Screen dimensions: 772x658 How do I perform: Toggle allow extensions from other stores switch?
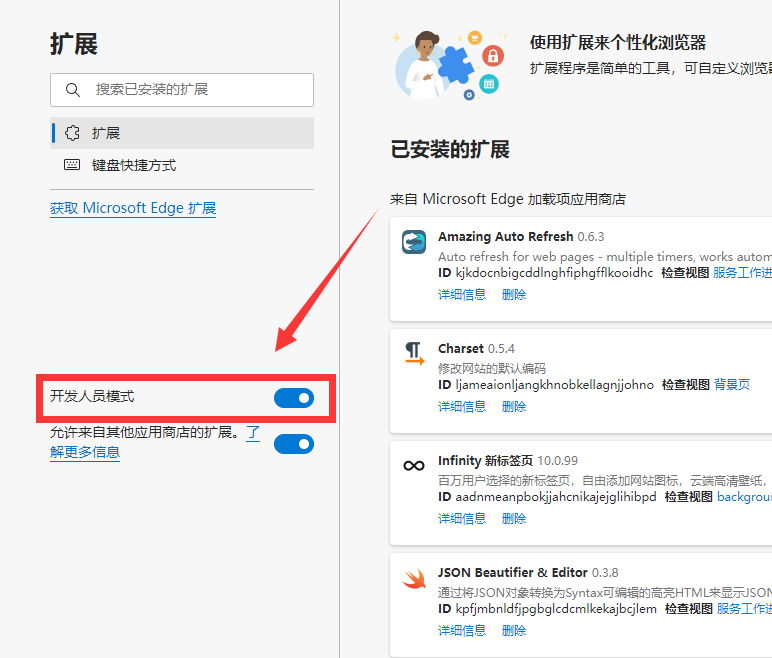pyautogui.click(x=294, y=444)
